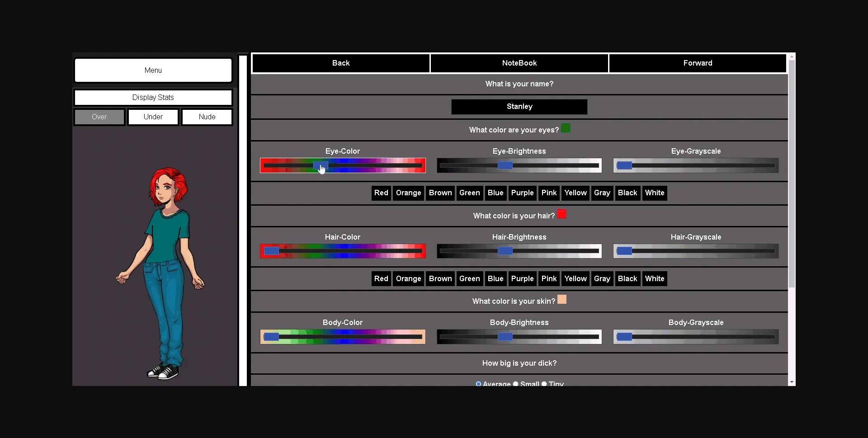Switch to the NoteBook tab
868x438 pixels.
click(x=519, y=63)
